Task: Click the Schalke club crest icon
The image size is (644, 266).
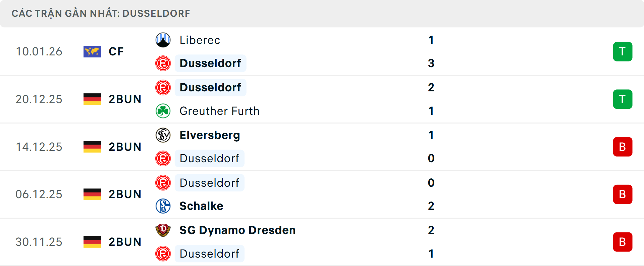Action: click(x=163, y=206)
